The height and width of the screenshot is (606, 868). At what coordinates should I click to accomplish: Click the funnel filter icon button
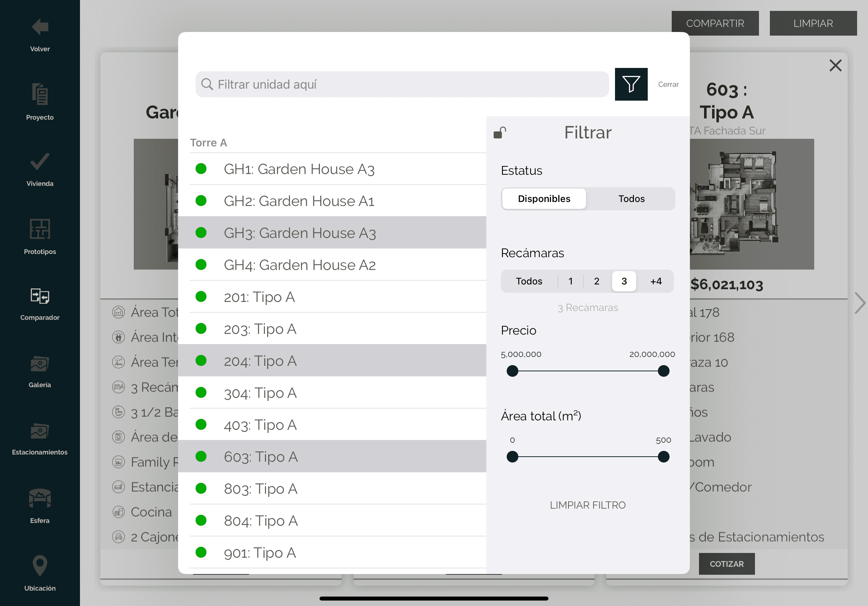[x=631, y=84]
